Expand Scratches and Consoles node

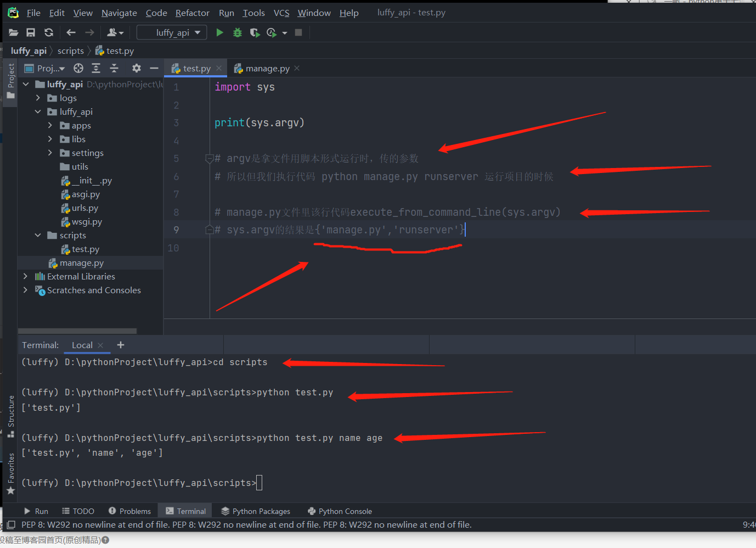tap(25, 290)
